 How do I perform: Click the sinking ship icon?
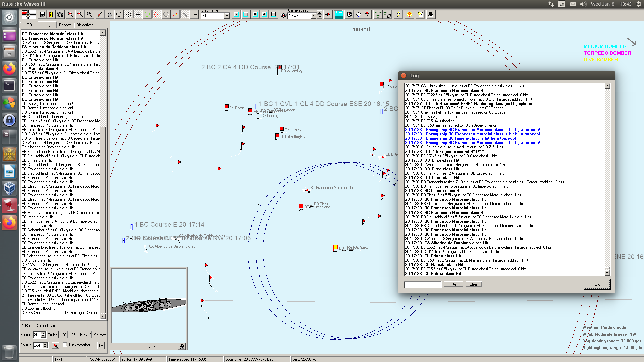pyautogui.click(x=368, y=14)
